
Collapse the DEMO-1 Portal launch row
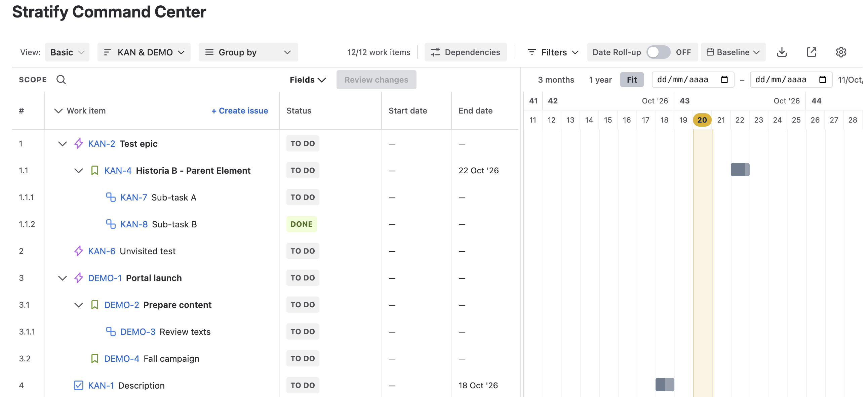coord(62,278)
